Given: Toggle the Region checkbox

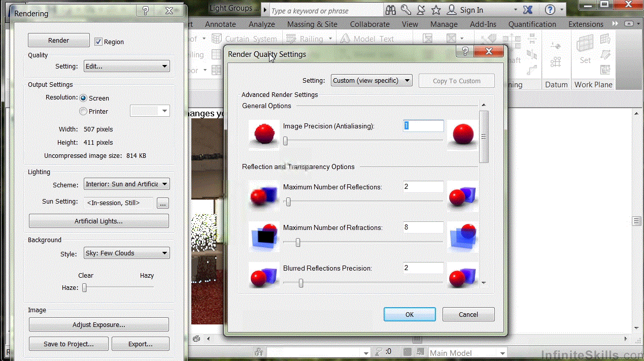Looking at the screenshot, I should pos(98,42).
